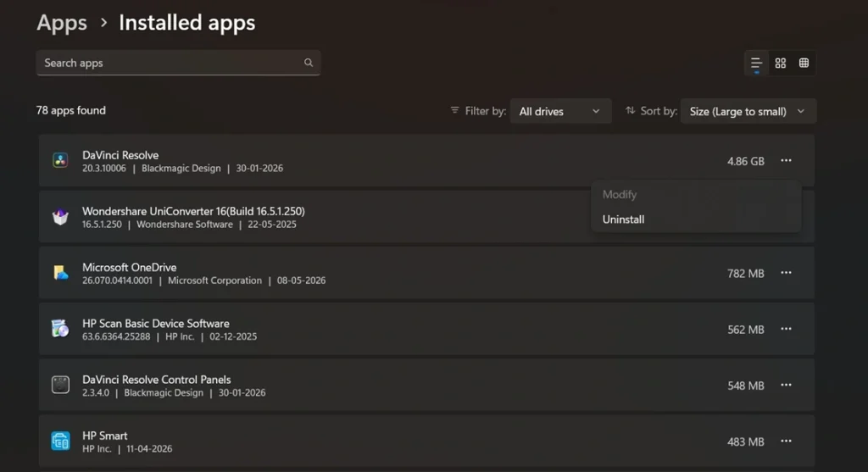The height and width of the screenshot is (472, 868).
Task: Click the 483 MB size value
Action: pos(746,441)
